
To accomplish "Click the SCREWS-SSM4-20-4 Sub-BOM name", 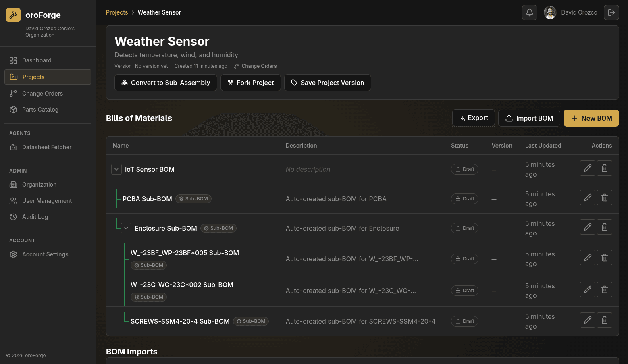I will (180, 321).
